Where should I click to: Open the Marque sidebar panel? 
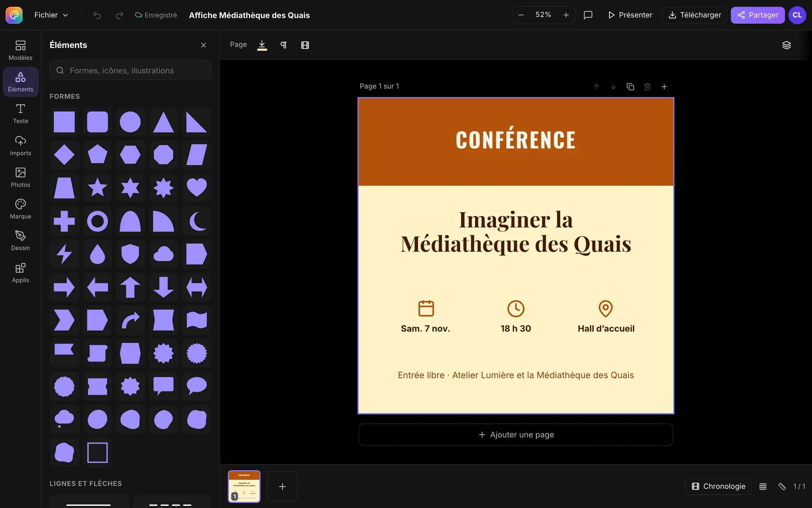pos(20,209)
